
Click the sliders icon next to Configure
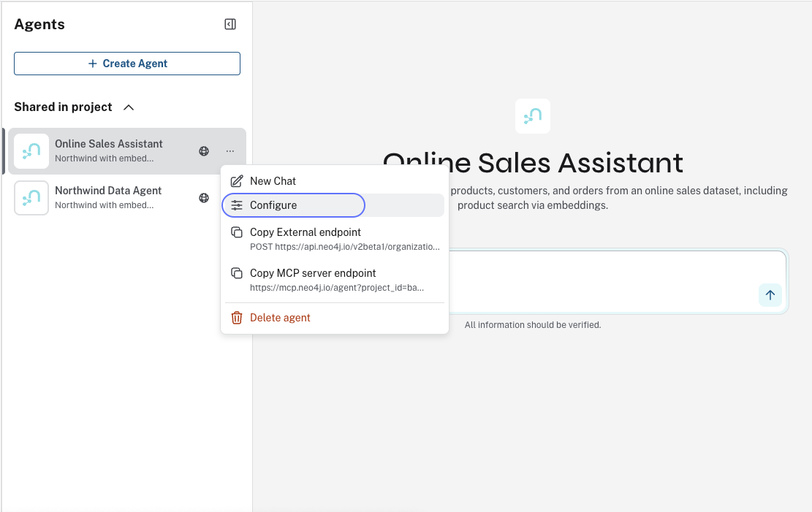pos(236,205)
